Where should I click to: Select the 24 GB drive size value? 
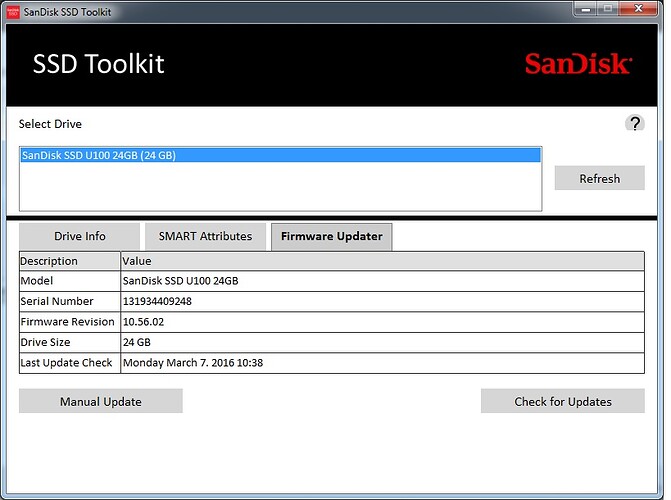click(x=137, y=342)
